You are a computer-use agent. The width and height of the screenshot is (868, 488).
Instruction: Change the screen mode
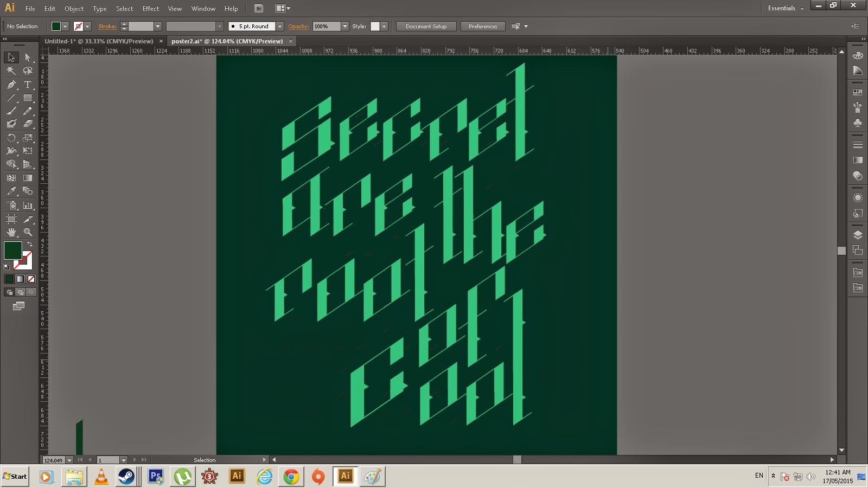(19, 306)
